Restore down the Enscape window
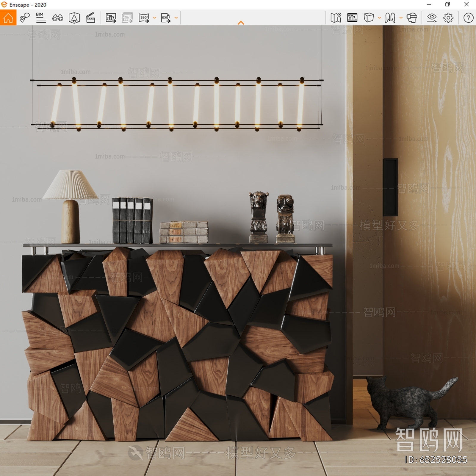The width and height of the screenshot is (476, 476). 447,4
